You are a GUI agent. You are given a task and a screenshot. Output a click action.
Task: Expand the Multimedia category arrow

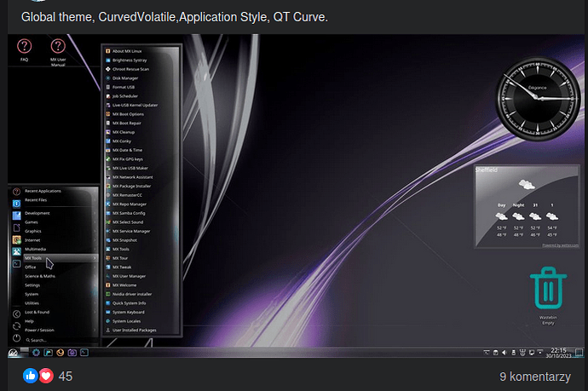tap(95, 249)
